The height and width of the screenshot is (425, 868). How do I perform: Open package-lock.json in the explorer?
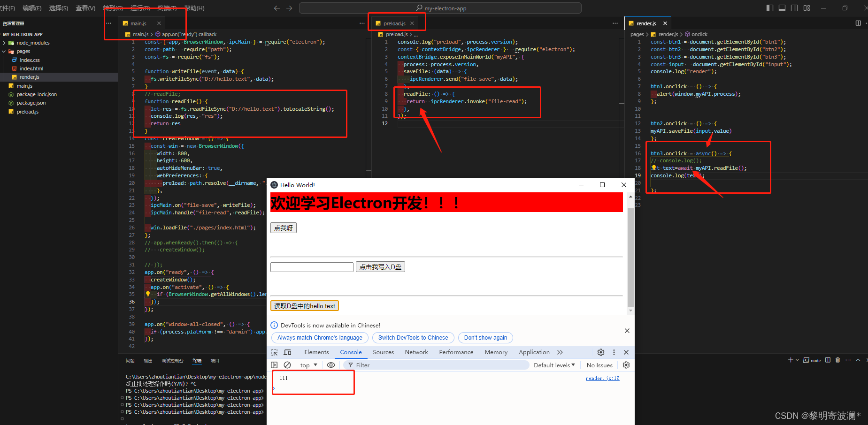click(x=37, y=94)
